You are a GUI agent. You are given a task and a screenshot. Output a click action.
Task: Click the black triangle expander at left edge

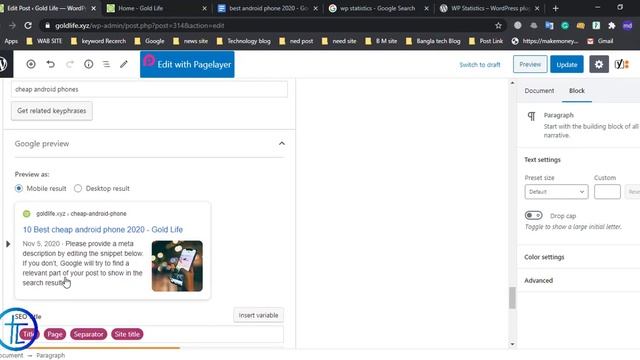tap(8, 244)
